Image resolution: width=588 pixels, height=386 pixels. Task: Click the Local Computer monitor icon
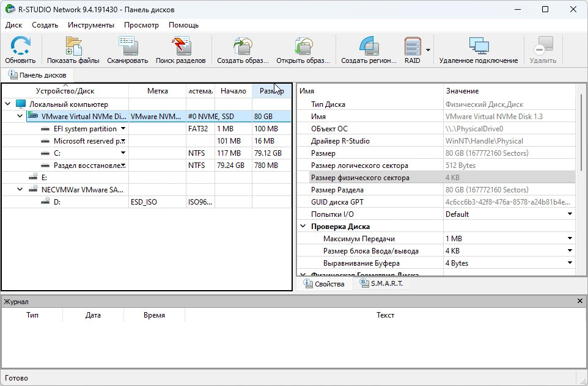21,104
